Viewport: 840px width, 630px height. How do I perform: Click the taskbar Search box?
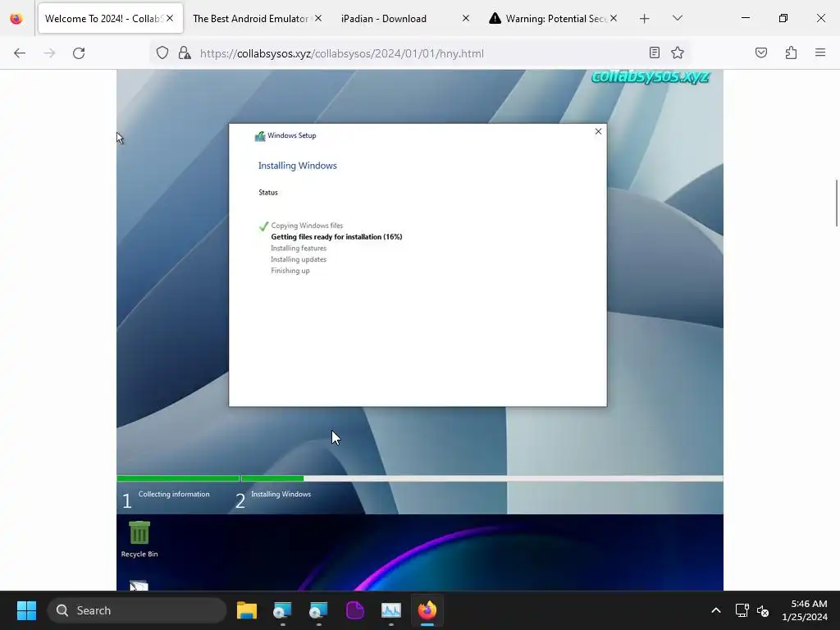click(137, 610)
